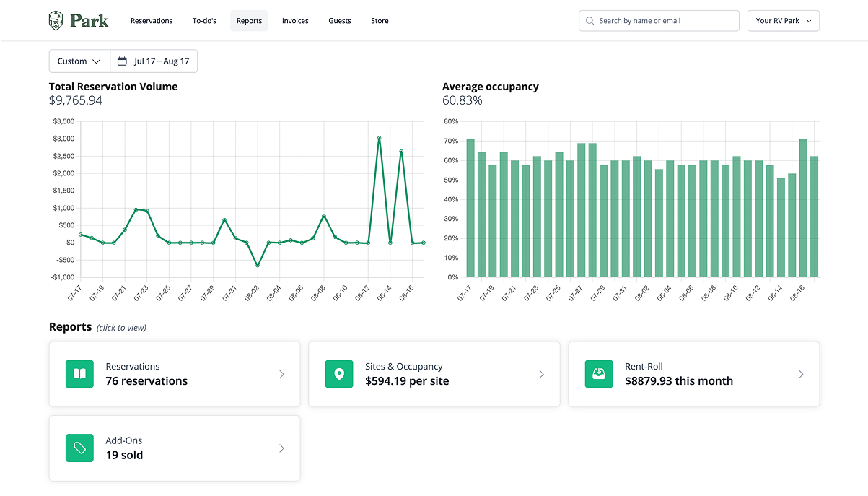
Task: Go to the Invoices menu item
Action: coord(295,21)
